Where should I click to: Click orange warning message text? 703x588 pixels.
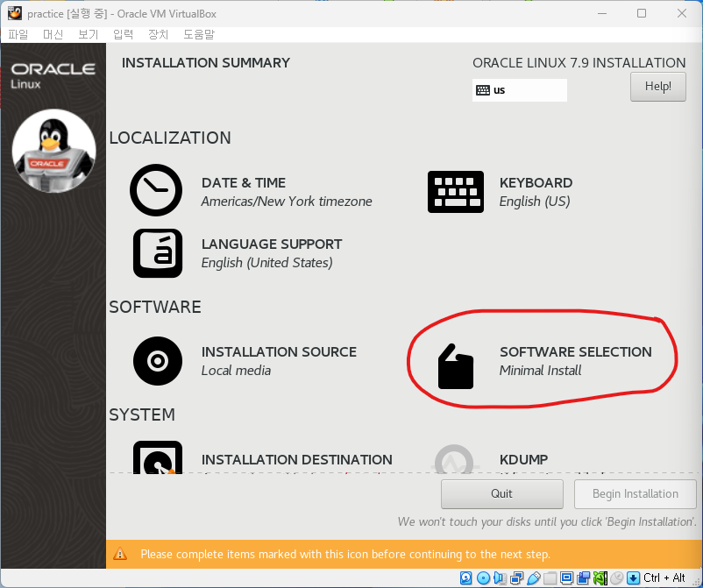tap(345, 555)
